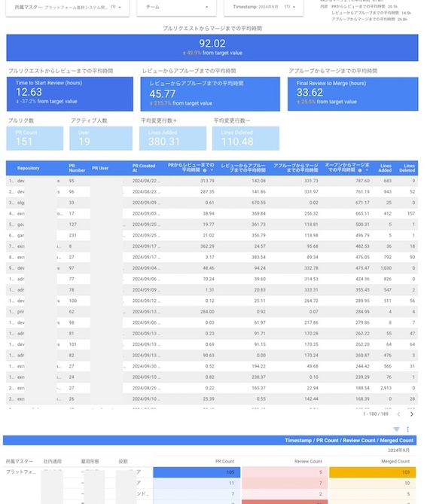The height and width of the screenshot is (504, 427).
Task: Click the 787.60 cell in row one
Action: tap(362, 181)
